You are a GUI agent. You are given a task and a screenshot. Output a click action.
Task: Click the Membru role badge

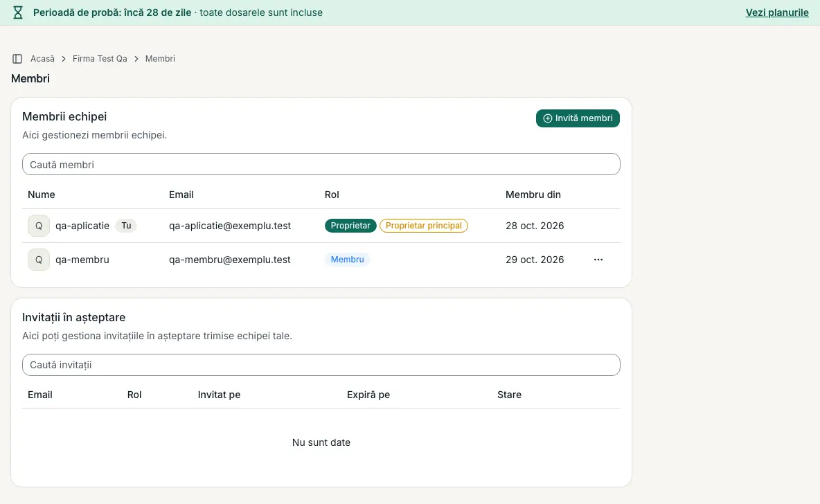coord(347,260)
